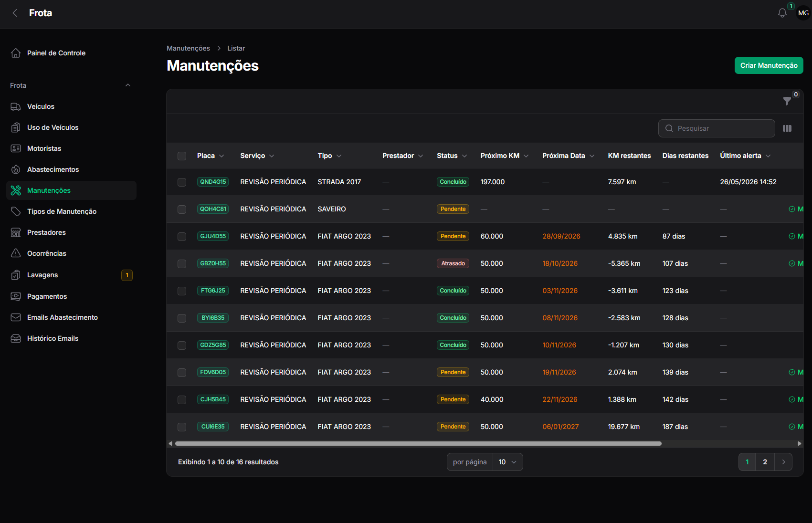Viewport: 812px width, 523px height.
Task: Open the Veículos truck icon item
Action: coord(16,106)
